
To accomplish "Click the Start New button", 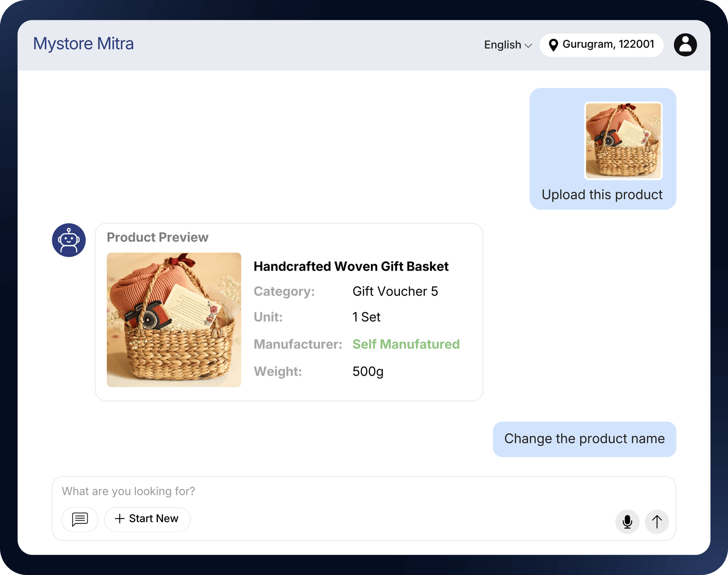I will (147, 519).
